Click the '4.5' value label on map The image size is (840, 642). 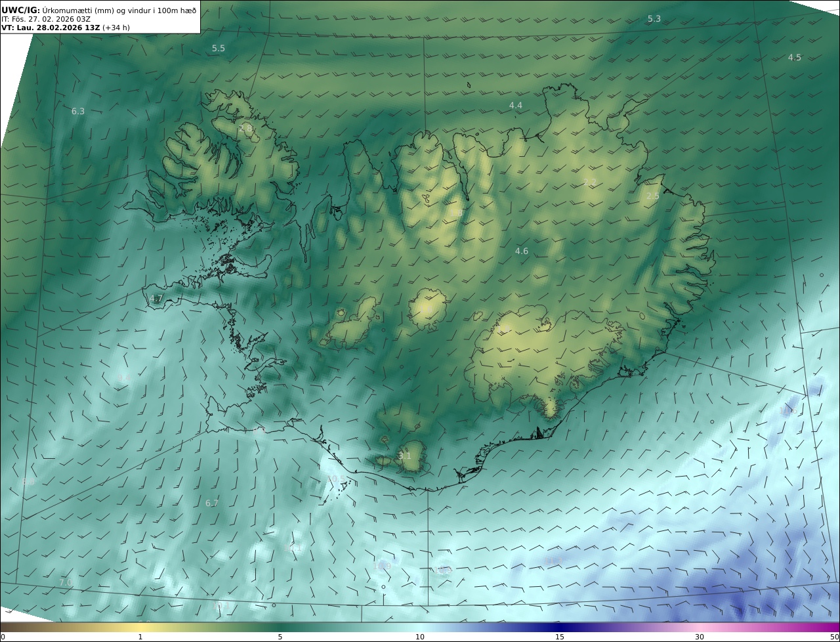[x=794, y=58]
